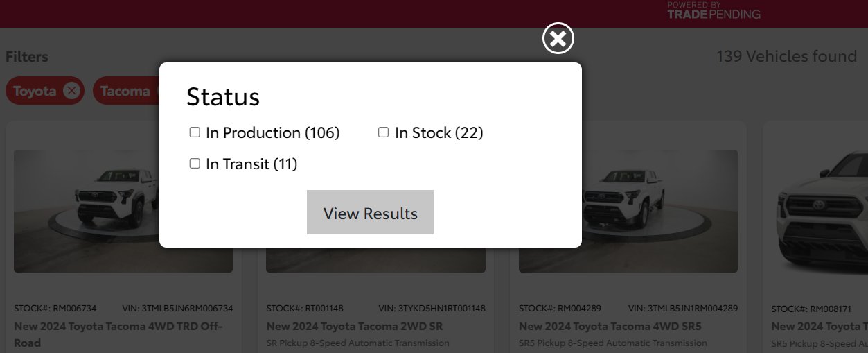The width and height of the screenshot is (868, 353).
Task: Open the Tacoma 2WD SR listing title
Action: pos(355,326)
